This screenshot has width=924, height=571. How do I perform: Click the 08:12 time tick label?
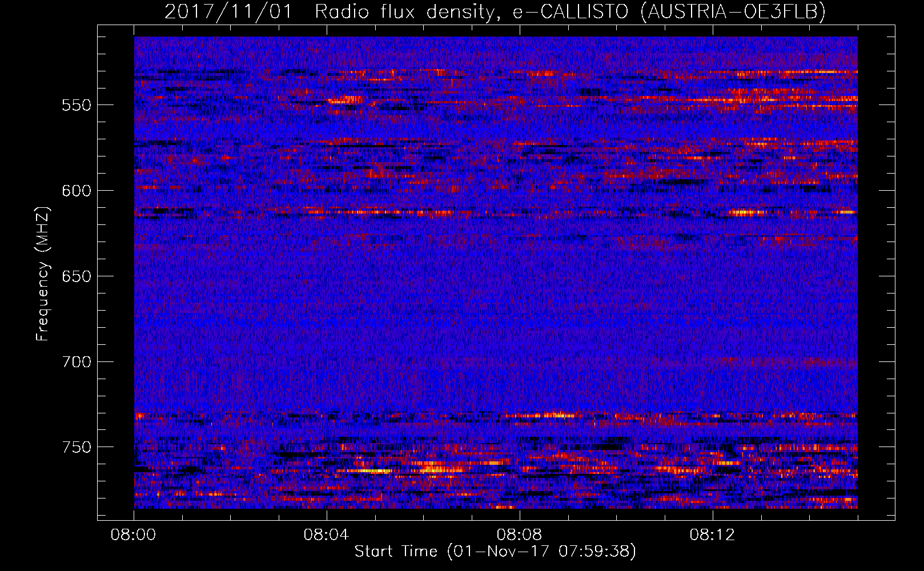point(712,535)
